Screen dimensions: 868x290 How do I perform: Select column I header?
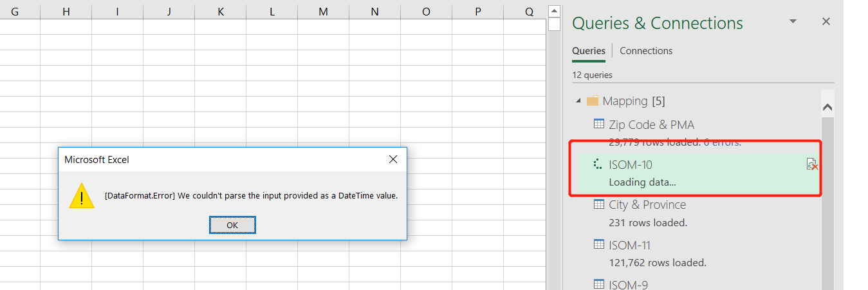coord(118,12)
